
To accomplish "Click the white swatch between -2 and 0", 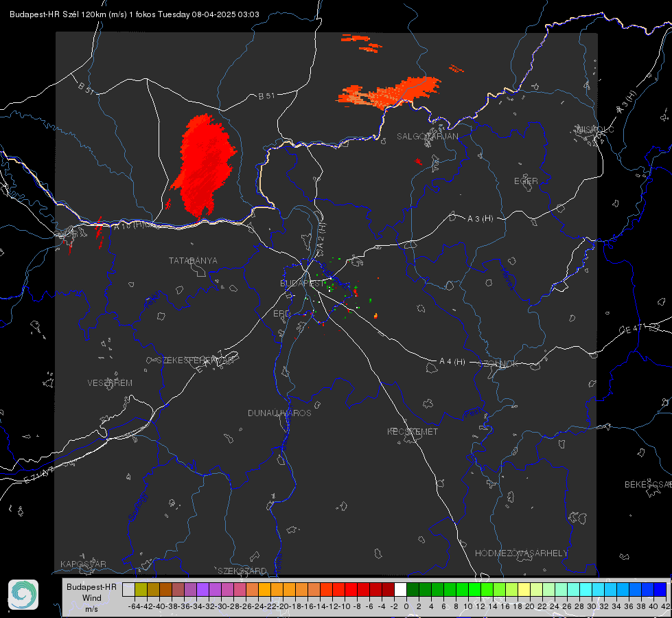I will 400,589.
